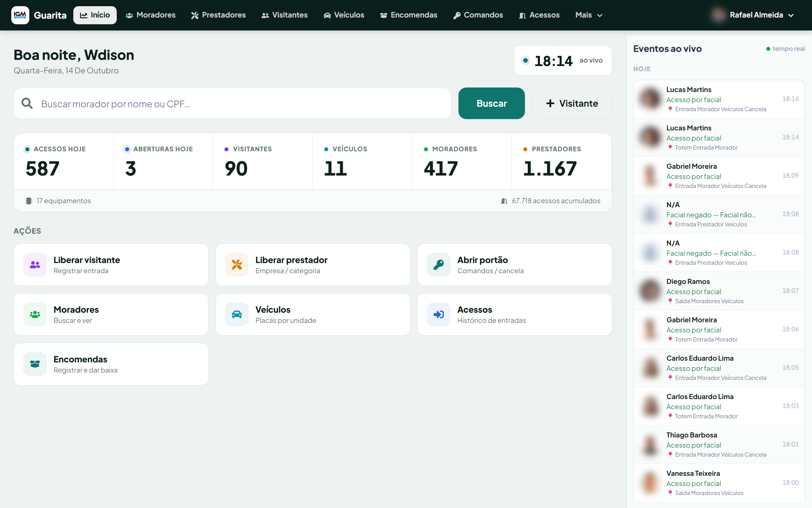This screenshot has height=508, width=812.
Task: Expand the Mais navigation dropdown
Action: coord(589,15)
